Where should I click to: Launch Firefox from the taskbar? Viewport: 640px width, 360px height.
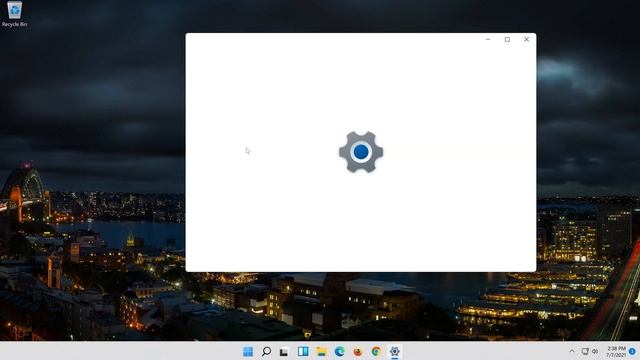coord(358,351)
